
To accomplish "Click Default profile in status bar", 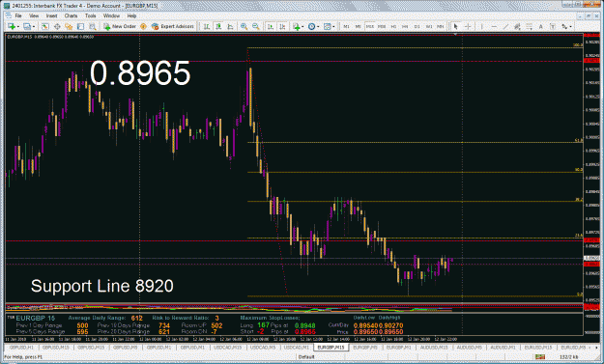I will coord(306,357).
